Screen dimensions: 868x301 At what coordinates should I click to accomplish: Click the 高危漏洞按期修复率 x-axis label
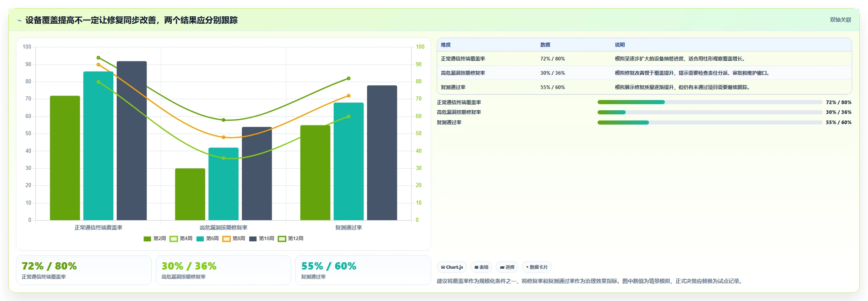pyautogui.click(x=224, y=228)
